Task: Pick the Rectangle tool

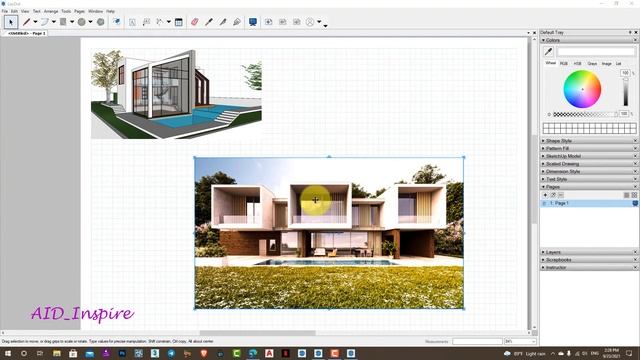Action: [x=63, y=22]
